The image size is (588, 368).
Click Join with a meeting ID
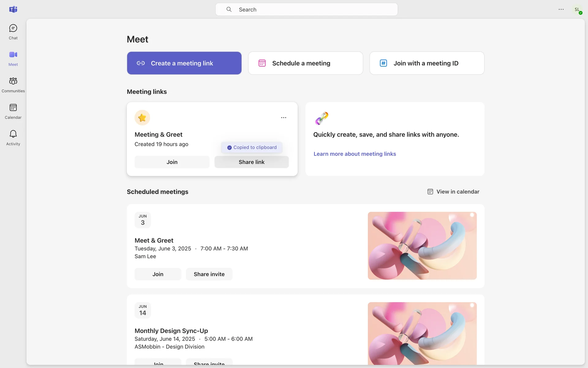(x=427, y=63)
